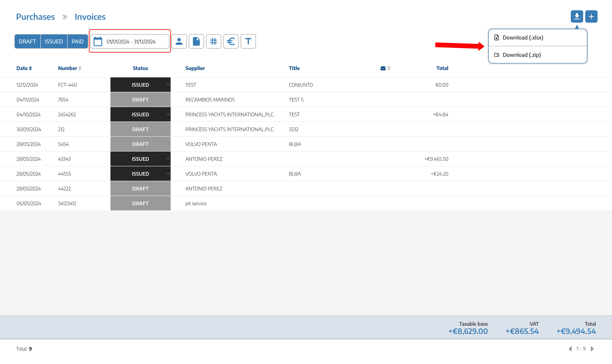Click title 3232
The width and height of the screenshot is (612, 364).
pyautogui.click(x=294, y=129)
